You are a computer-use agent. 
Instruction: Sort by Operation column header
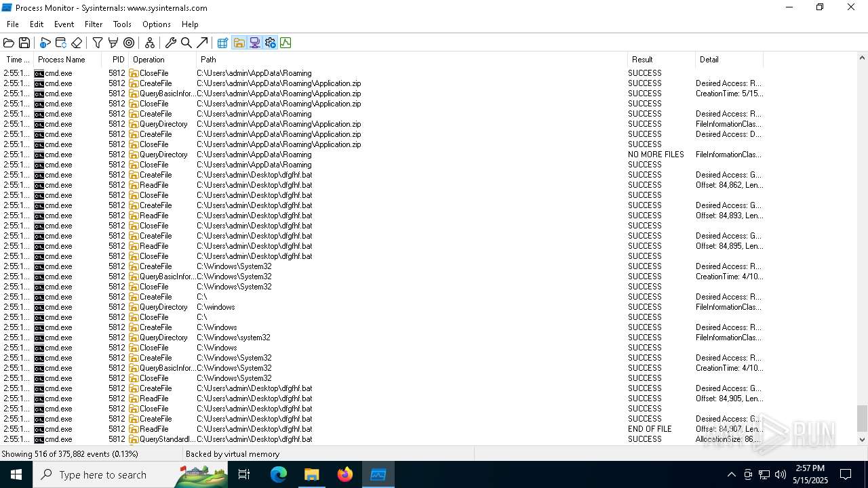point(162,60)
